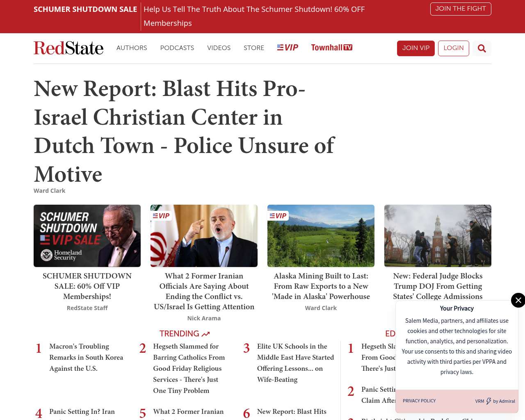Close the privacy popup with X
The height and width of the screenshot is (420, 525).
[518, 300]
